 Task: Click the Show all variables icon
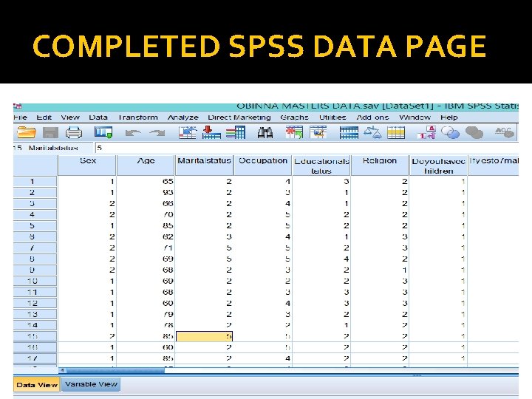474,133
